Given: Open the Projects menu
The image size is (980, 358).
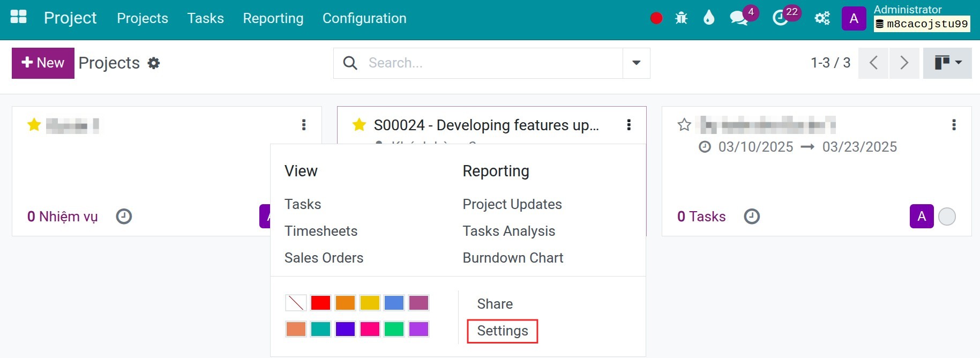Looking at the screenshot, I should (143, 18).
